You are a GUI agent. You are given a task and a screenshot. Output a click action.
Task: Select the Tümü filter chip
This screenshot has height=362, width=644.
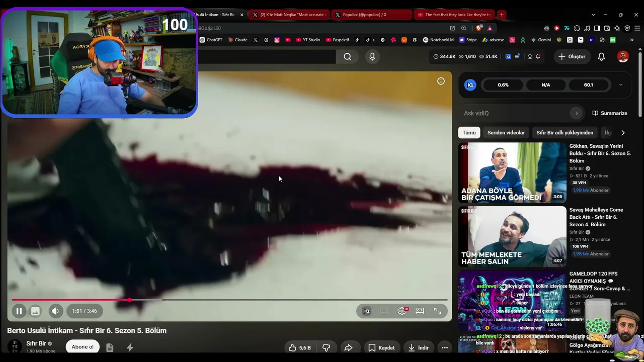(469, 133)
